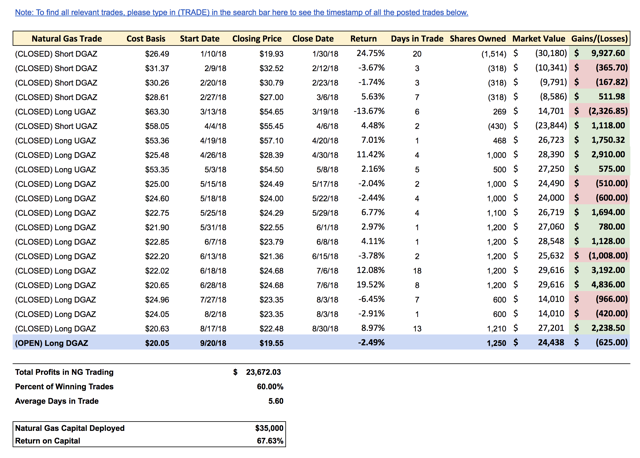Select the Days in Trade column header

tap(417, 39)
